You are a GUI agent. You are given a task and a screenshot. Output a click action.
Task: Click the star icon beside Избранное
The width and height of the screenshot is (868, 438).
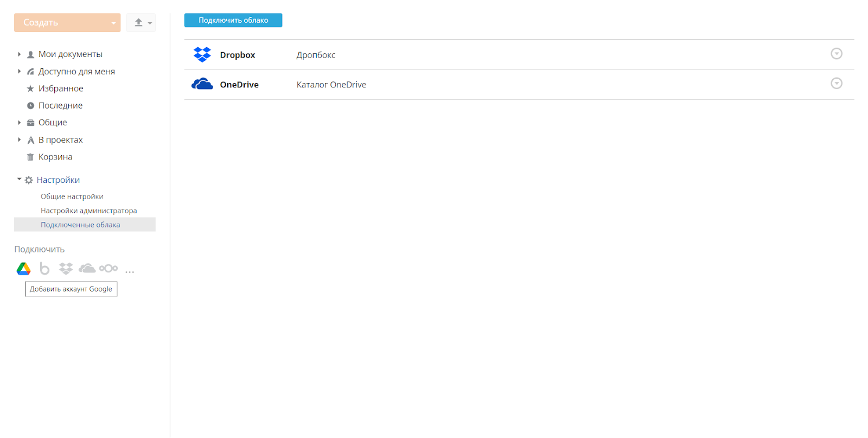click(30, 88)
